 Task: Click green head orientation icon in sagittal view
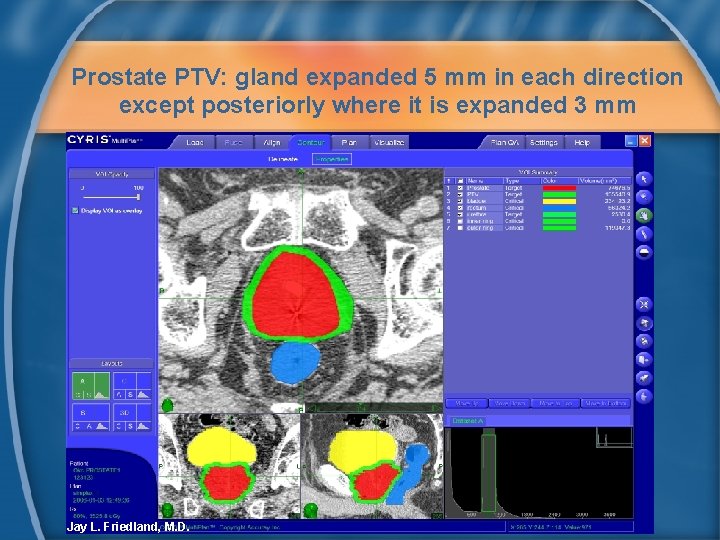(x=311, y=510)
